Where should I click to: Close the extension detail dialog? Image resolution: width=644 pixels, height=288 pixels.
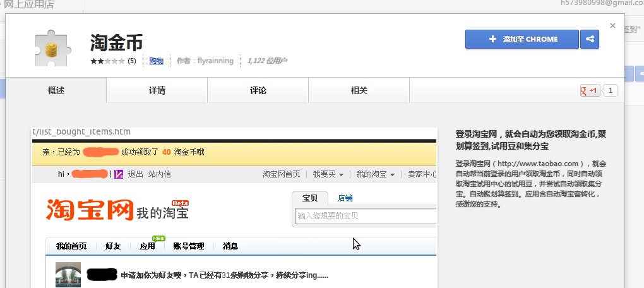click(612, 26)
